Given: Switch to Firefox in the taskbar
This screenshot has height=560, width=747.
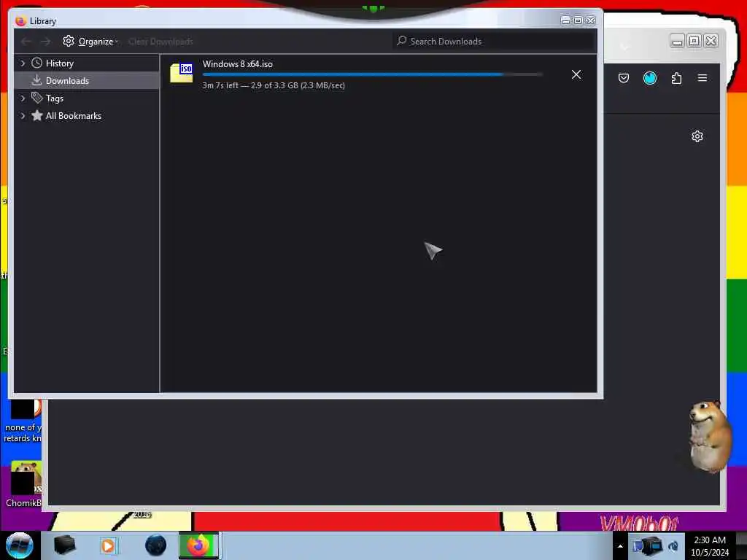Looking at the screenshot, I should click(199, 545).
